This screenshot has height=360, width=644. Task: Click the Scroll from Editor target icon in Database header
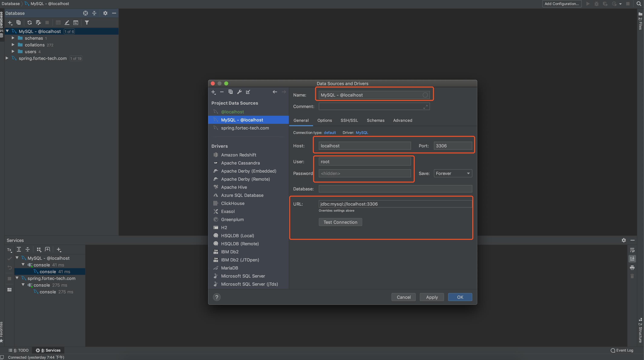[85, 13]
